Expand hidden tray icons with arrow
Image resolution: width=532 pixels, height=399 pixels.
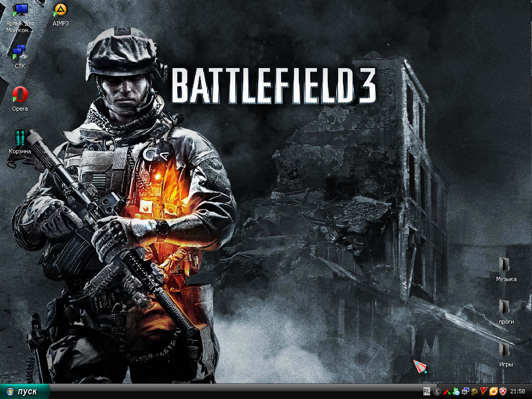click(437, 392)
